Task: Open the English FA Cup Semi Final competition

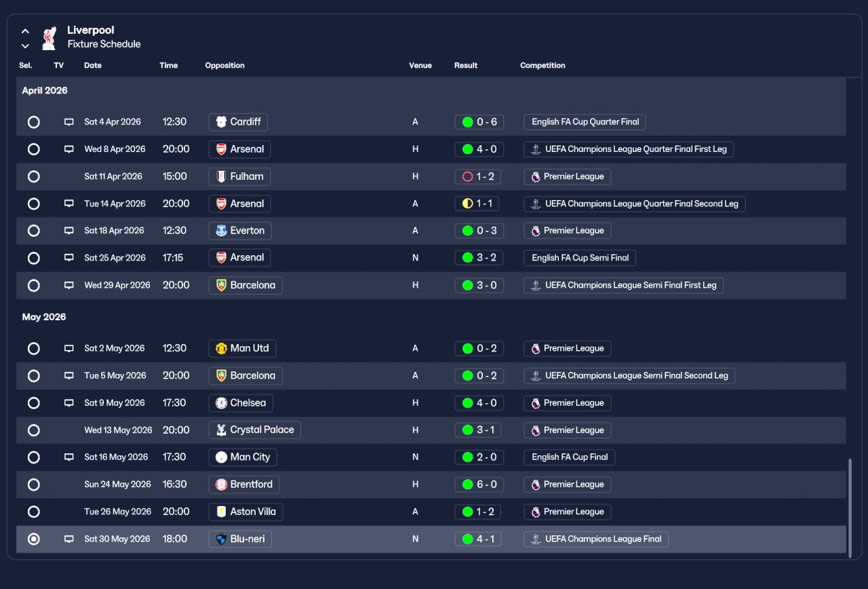Action: tap(580, 258)
